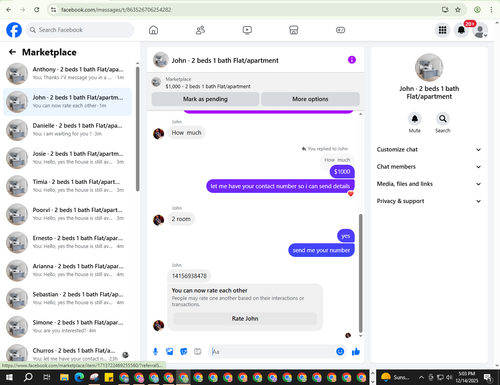Open File Explorer from the taskbar
The image size is (500, 385).
[x=64, y=377]
